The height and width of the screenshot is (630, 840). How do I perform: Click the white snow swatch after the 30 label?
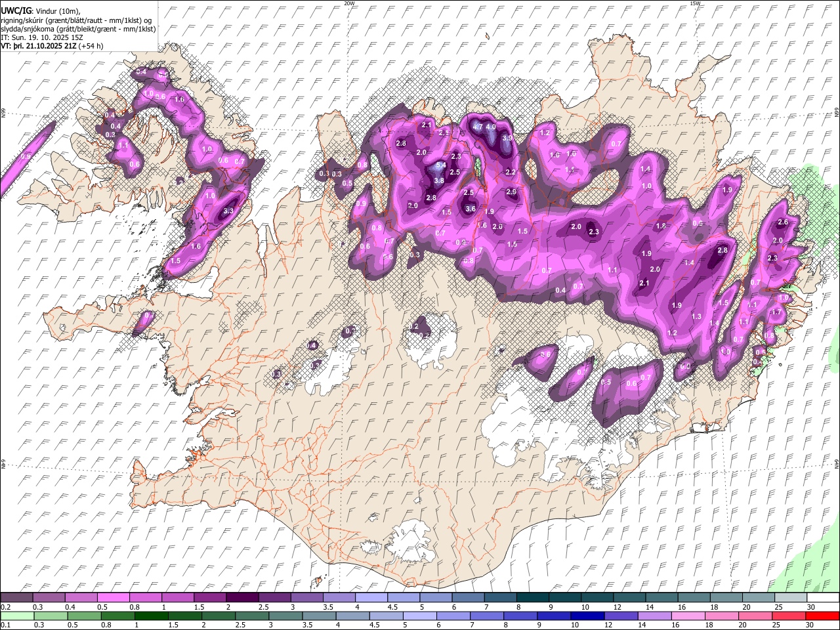tap(822, 597)
